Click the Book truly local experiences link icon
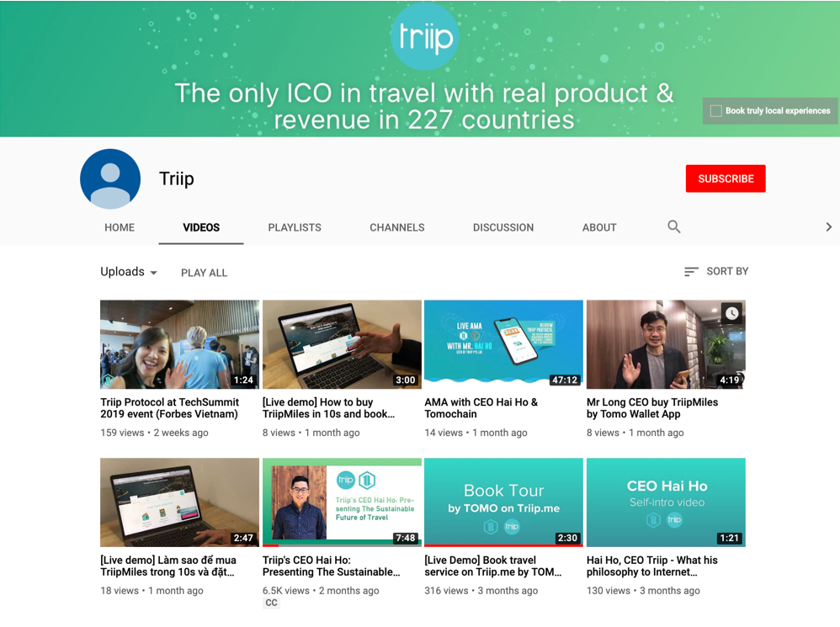 point(715,111)
